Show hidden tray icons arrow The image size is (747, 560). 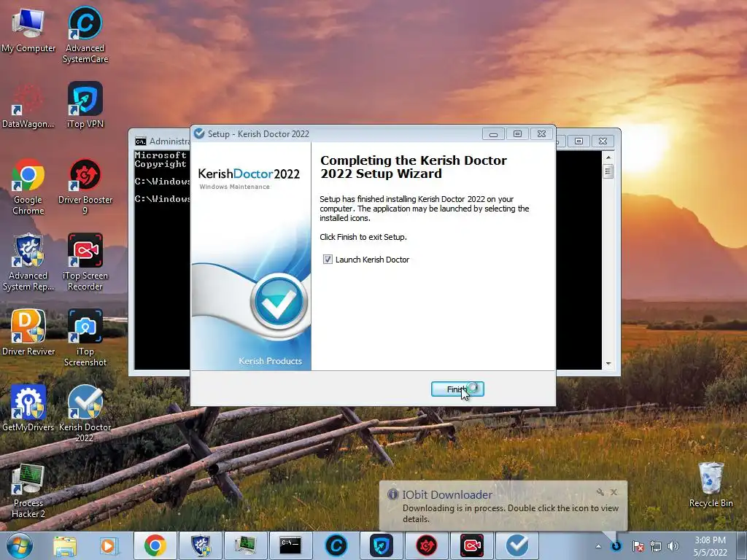[598, 546]
